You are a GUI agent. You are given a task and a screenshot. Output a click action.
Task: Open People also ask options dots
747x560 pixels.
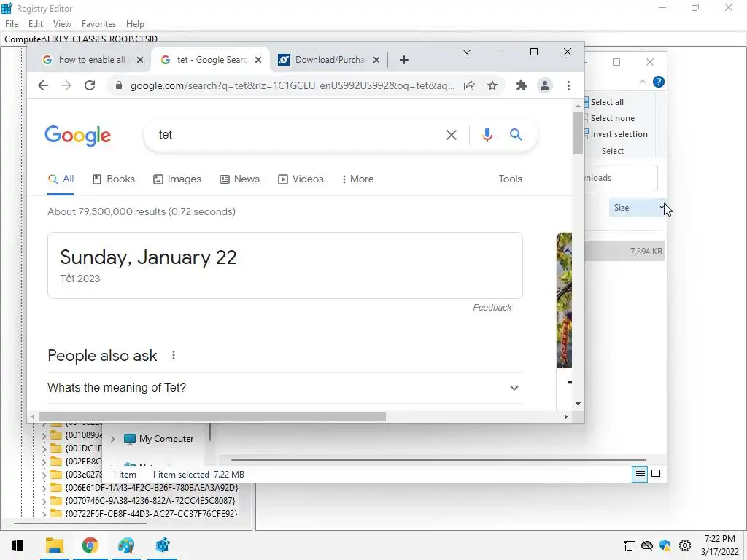click(x=174, y=355)
